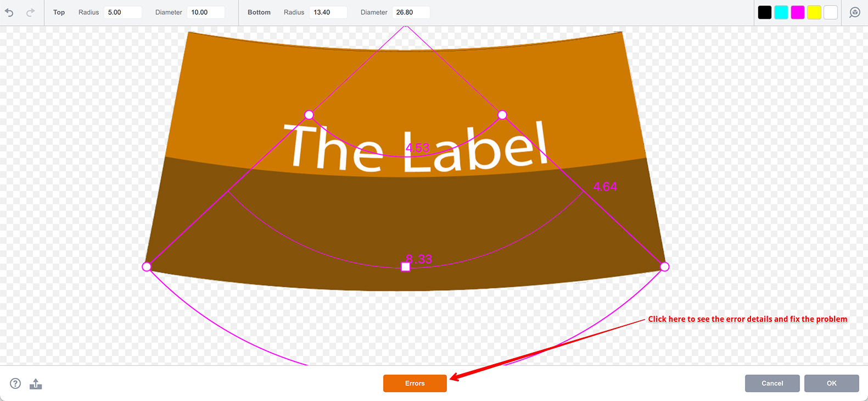The image size is (868, 401).
Task: Grab the lower-left circular corner handle
Action: click(147, 267)
